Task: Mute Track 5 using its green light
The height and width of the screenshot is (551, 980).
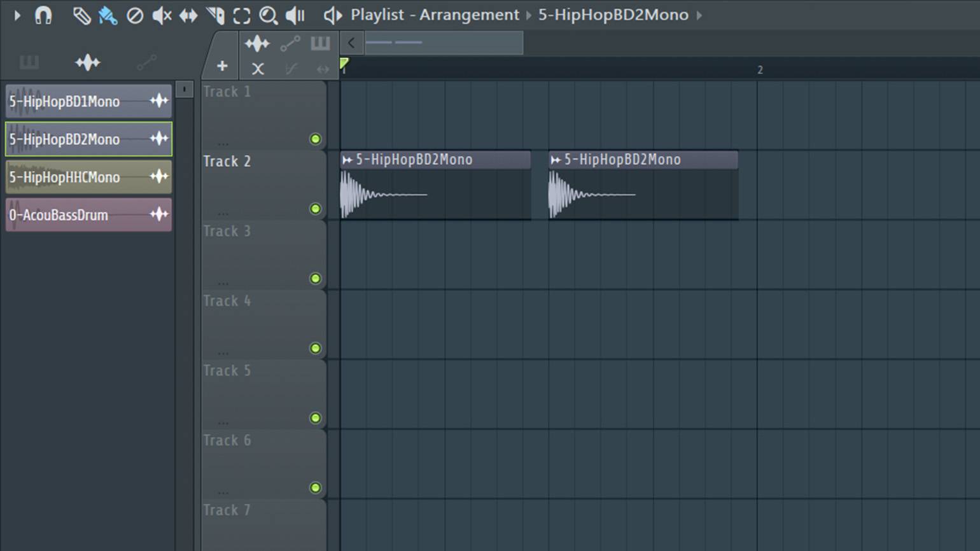Action: [x=315, y=418]
